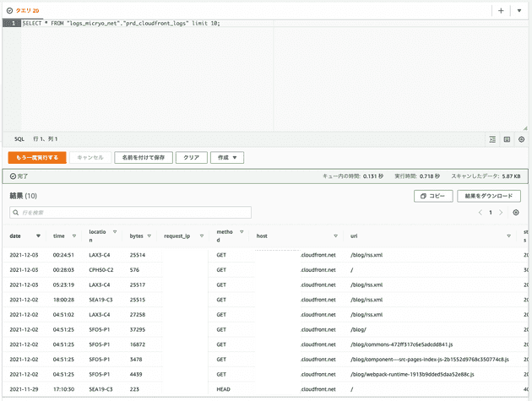The height and width of the screenshot is (401, 532).
Task: Click the もう一度実行する run again button
Action: coord(37,157)
